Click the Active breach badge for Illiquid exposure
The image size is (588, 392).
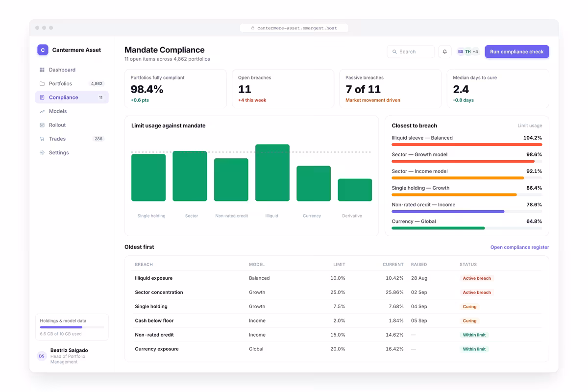(x=477, y=278)
